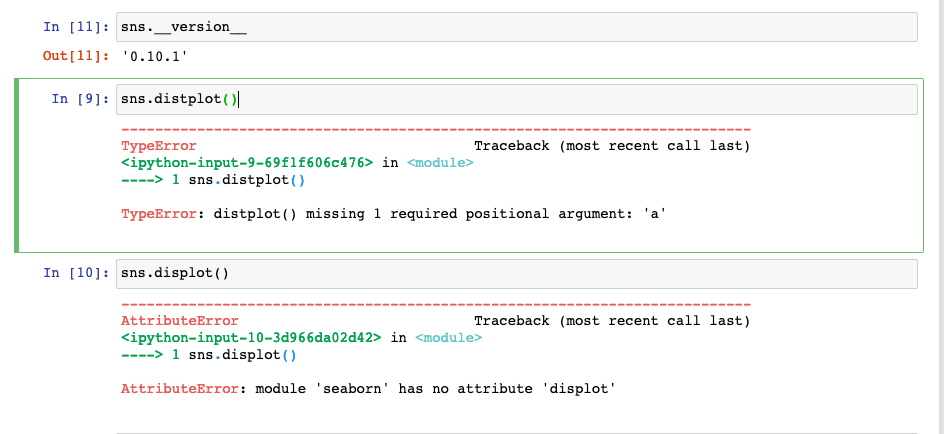Click the ipython-input-10-3d966da02d42 reference
This screenshot has height=434, width=944.
pyautogui.click(x=251, y=338)
